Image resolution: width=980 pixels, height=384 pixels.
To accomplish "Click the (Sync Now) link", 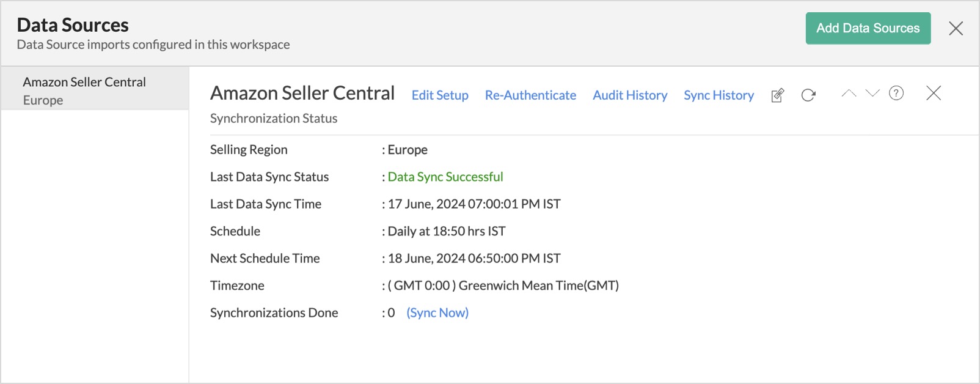I will [x=437, y=312].
